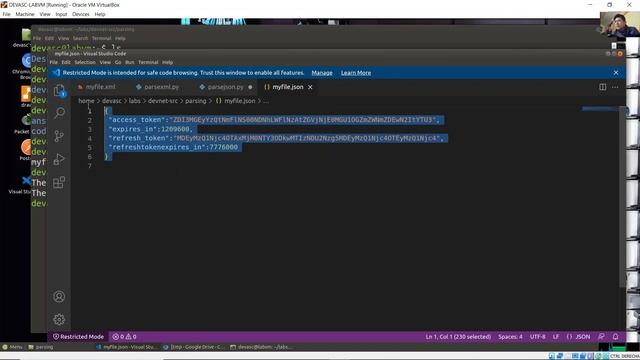Switch to the devasc@labvm terminal taskbar item
Image resolution: width=640 pixels, height=360 pixels.
tap(261, 347)
